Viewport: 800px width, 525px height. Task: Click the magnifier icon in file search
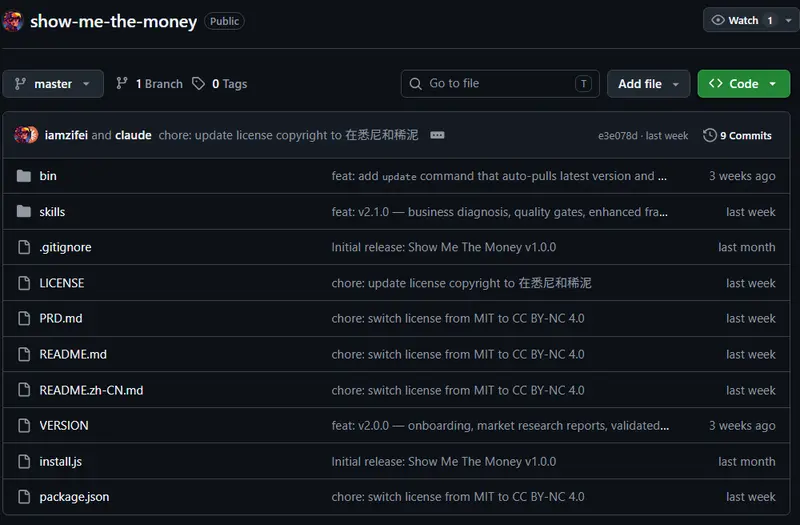416,84
